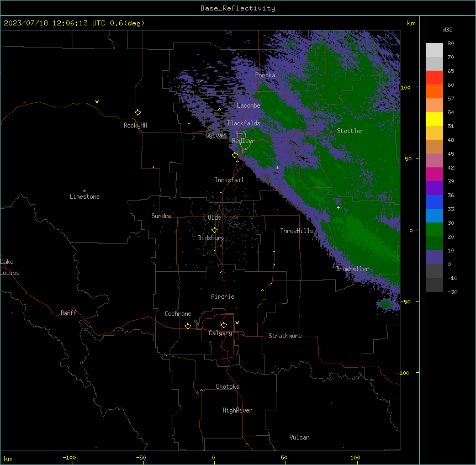Select the purple 36-39 dBZ legend swatch

tap(434, 188)
